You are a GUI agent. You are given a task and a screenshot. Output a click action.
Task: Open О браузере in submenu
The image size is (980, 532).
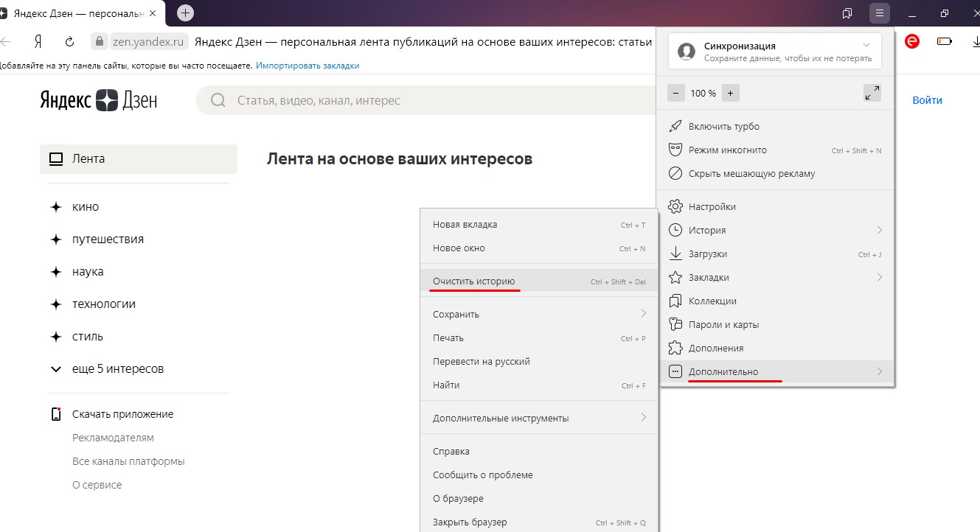pos(538,498)
